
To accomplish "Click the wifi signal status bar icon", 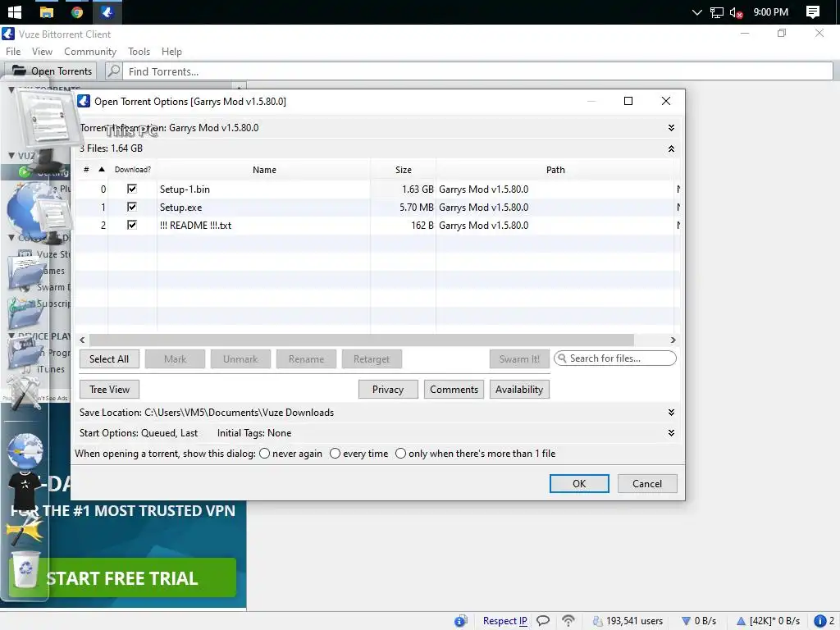I will [568, 620].
